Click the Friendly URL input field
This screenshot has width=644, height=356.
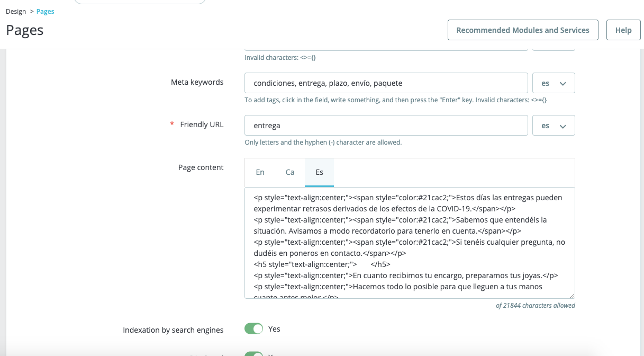click(386, 126)
